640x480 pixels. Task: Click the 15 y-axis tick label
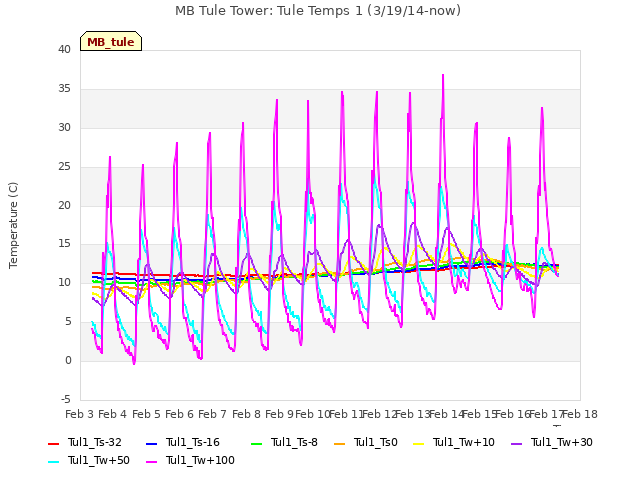pyautogui.click(x=64, y=244)
